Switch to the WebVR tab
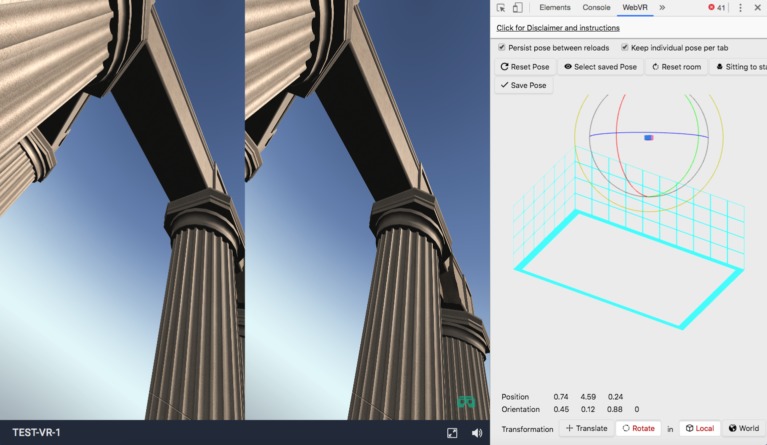The image size is (767, 445). (x=635, y=8)
